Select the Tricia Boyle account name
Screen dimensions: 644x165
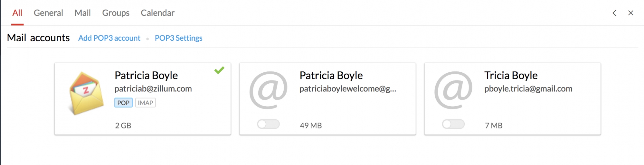511,76
